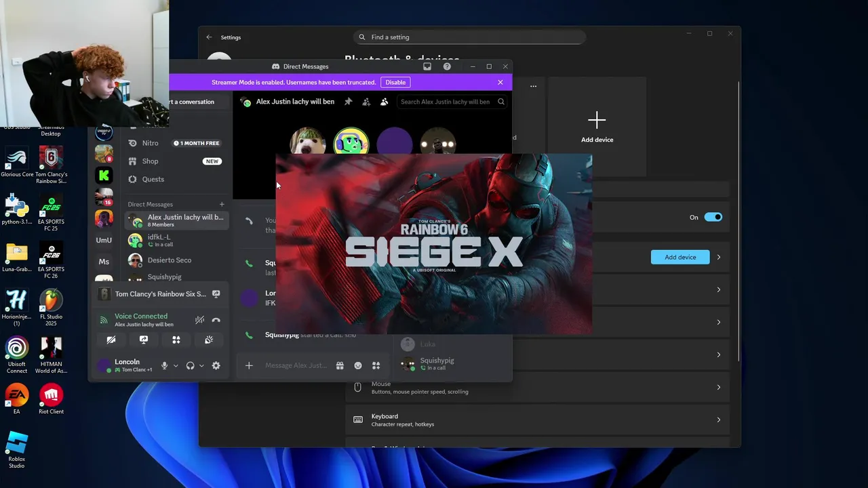Image resolution: width=868 pixels, height=488 pixels.
Task: Add device large tile in Settings
Action: tap(597, 127)
